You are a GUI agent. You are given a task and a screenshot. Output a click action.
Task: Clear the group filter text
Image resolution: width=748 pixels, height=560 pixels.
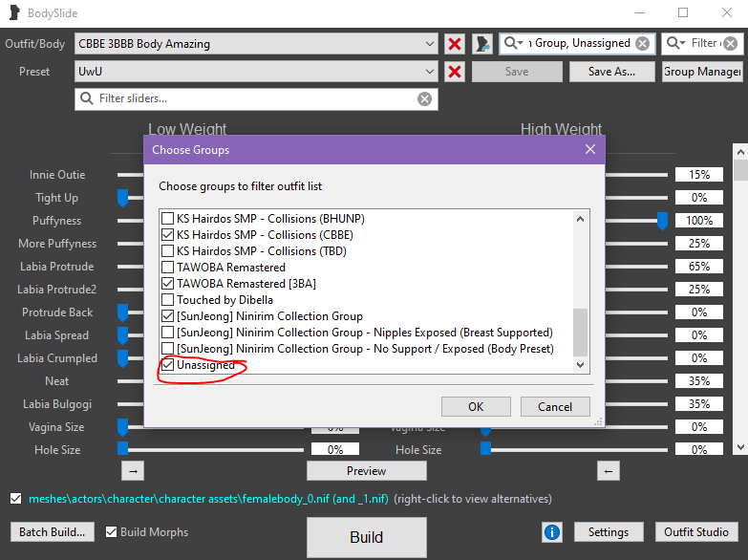pos(643,44)
